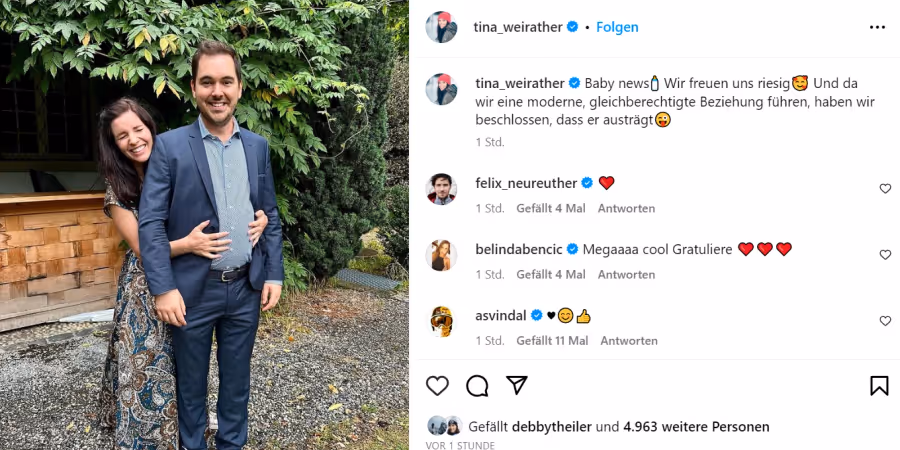Like belindabencic's comment
The height and width of the screenshot is (450, 900).
pyautogui.click(x=885, y=255)
